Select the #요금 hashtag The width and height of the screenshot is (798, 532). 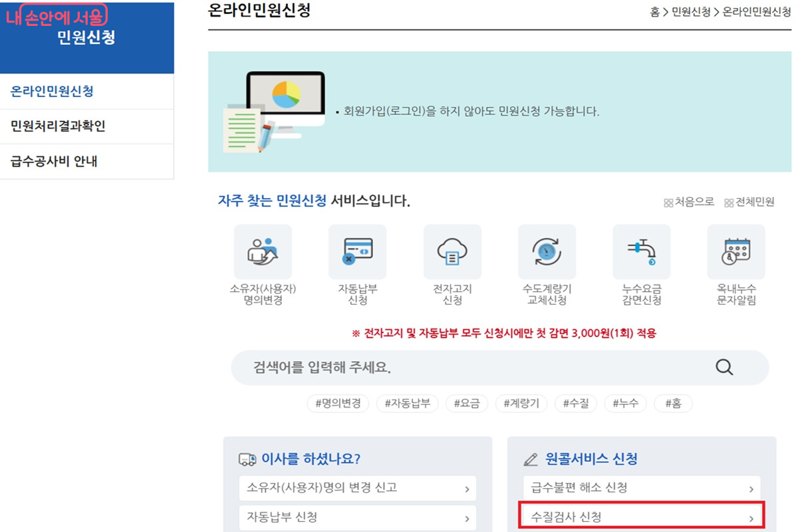467,403
